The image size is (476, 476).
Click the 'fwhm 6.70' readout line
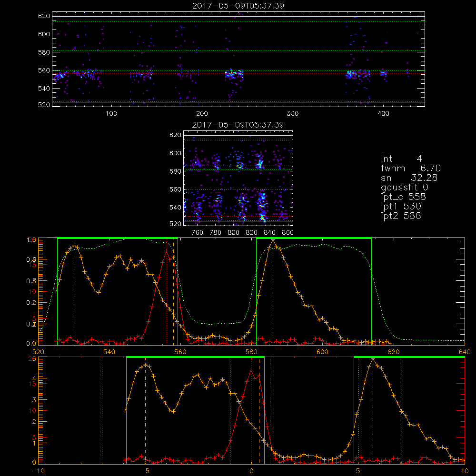coord(411,168)
